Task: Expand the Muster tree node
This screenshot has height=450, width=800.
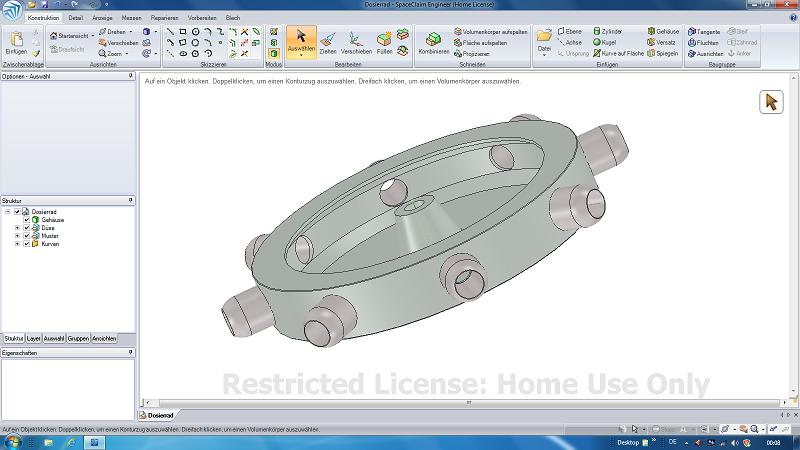Action: pos(17,236)
